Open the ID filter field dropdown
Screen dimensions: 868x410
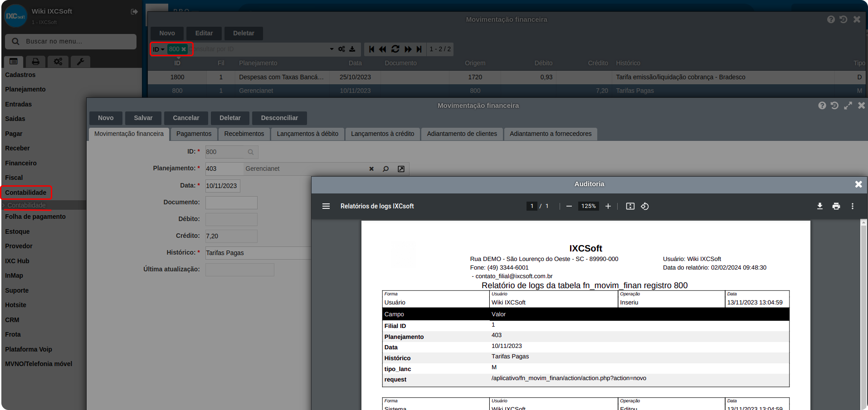[x=159, y=49]
